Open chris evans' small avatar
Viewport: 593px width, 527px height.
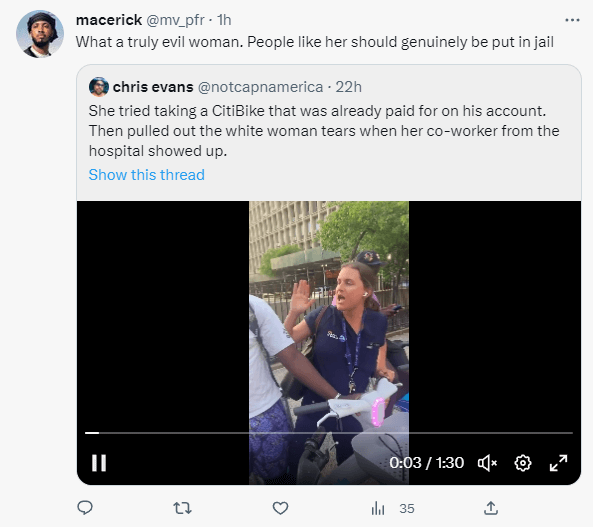(x=99, y=87)
